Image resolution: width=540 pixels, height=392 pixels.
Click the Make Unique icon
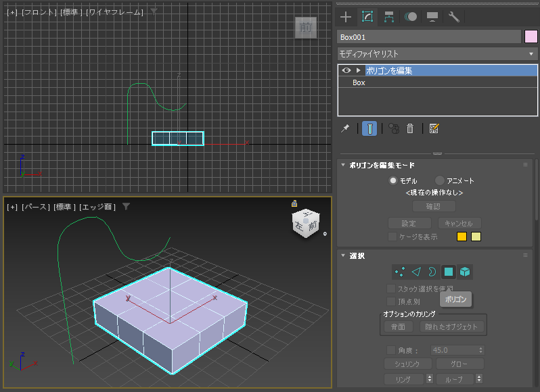pos(394,128)
